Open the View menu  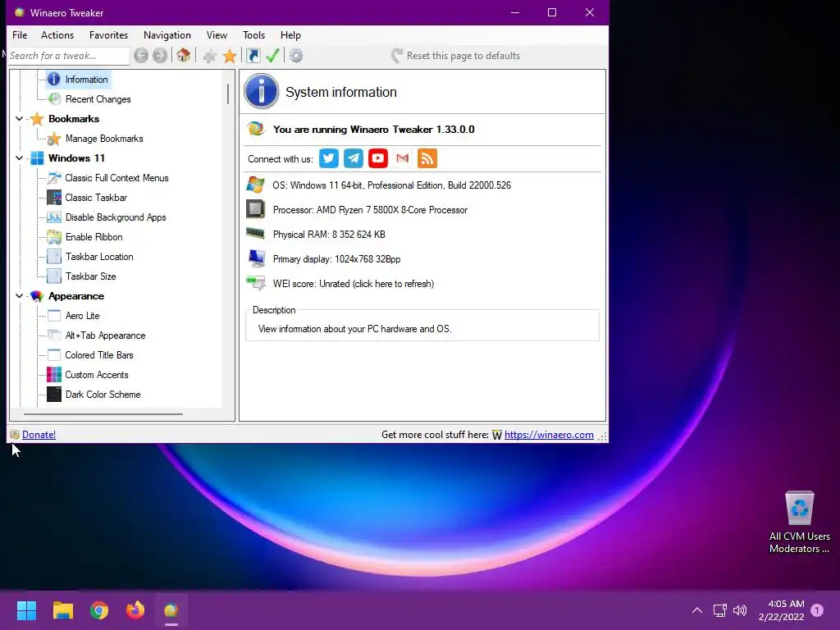217,34
